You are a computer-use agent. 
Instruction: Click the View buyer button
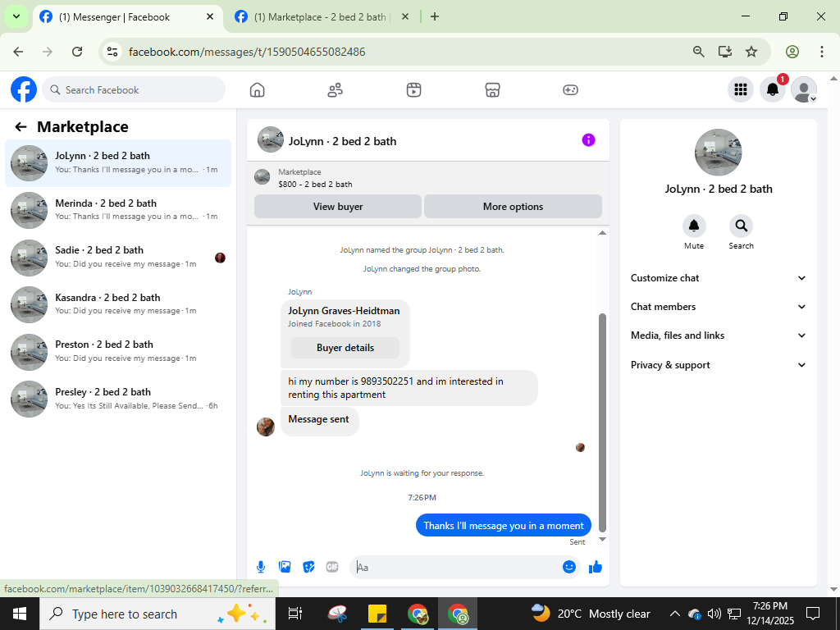click(338, 206)
